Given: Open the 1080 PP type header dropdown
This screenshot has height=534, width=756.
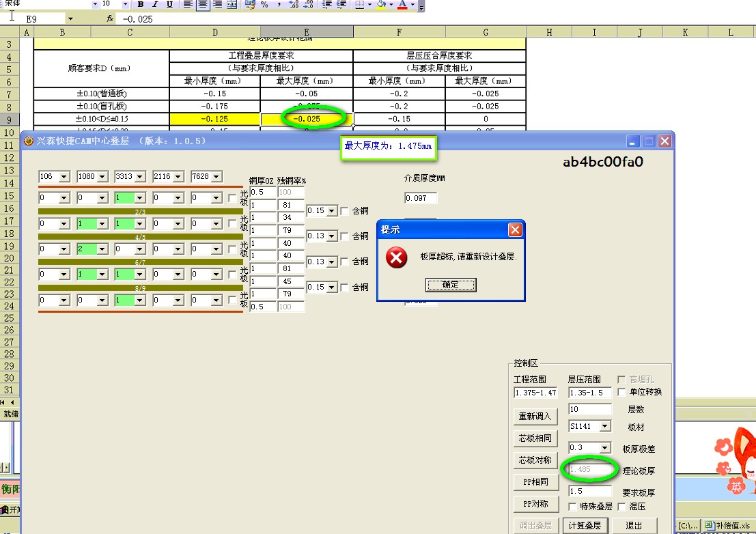Looking at the screenshot, I should [x=102, y=177].
